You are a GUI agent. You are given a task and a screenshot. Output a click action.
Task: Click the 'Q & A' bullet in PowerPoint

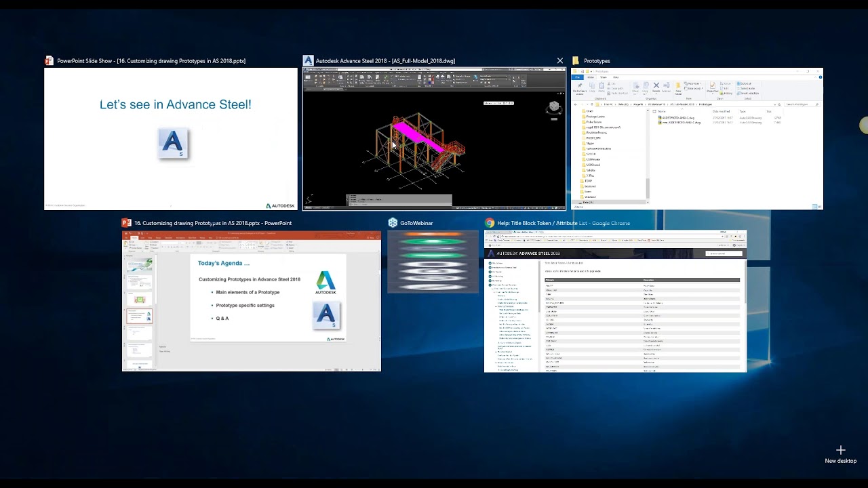coord(222,318)
